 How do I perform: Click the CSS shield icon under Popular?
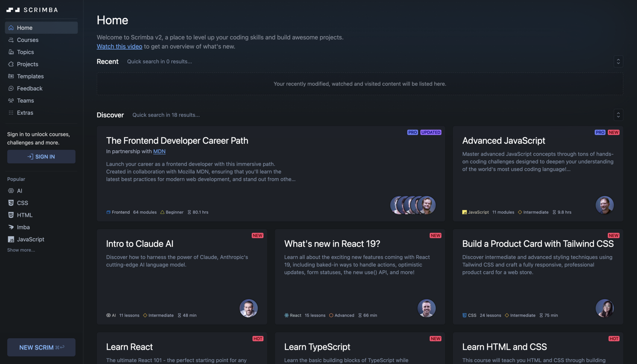tap(11, 203)
